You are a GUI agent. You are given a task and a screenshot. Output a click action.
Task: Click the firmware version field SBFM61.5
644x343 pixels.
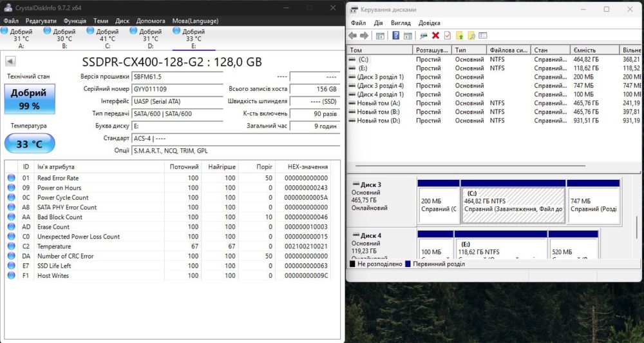[x=178, y=77]
